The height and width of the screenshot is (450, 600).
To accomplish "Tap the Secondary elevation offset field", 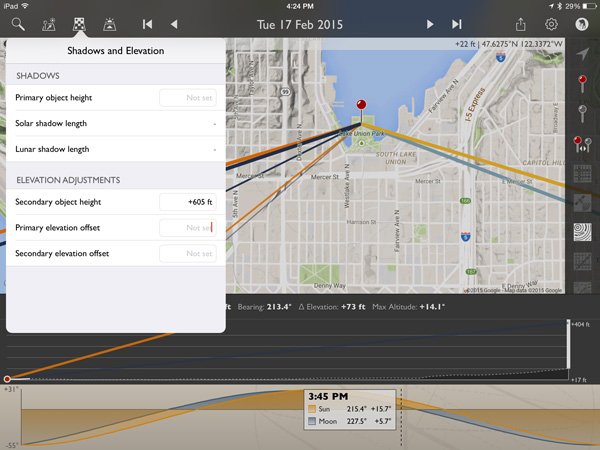I will [187, 254].
